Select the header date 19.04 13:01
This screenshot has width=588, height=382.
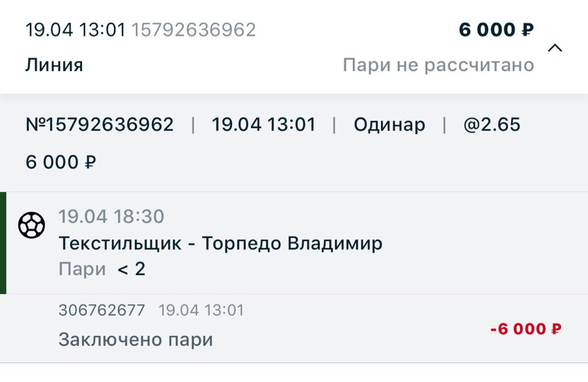click(x=75, y=30)
